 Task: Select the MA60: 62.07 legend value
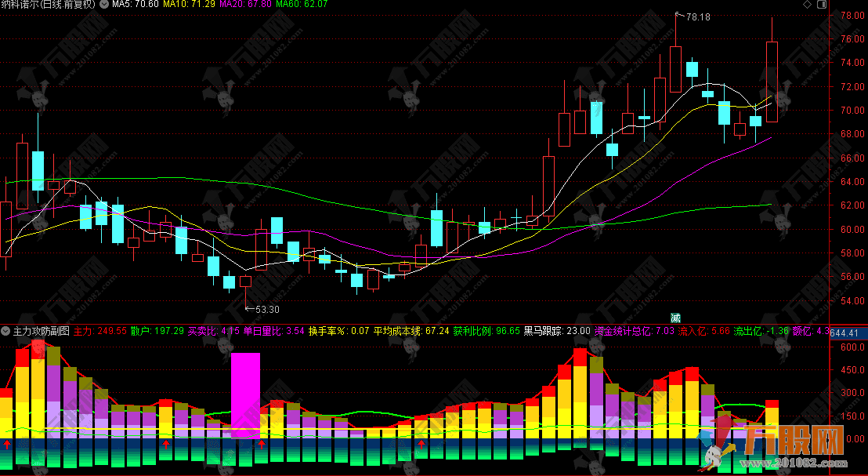point(302,5)
